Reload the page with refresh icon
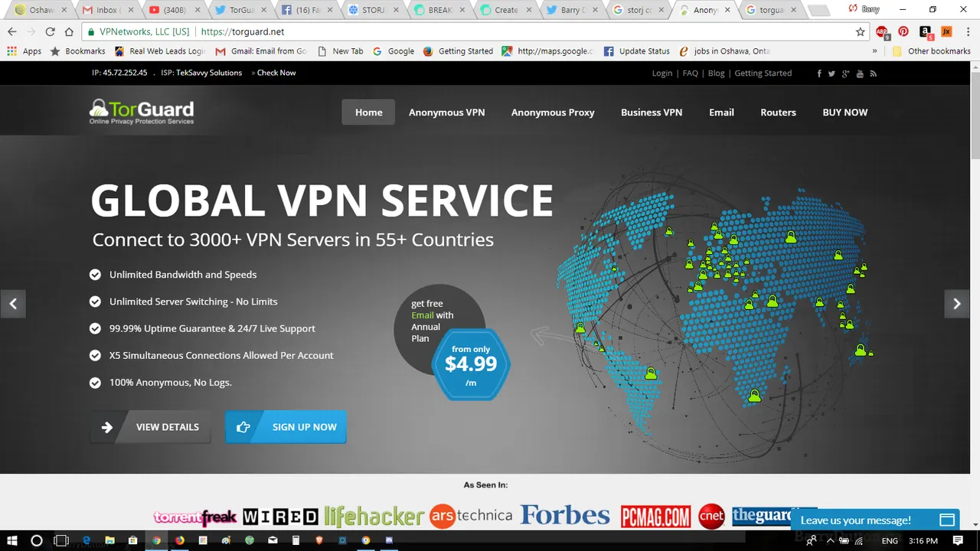This screenshot has height=551, width=980. (x=50, y=32)
